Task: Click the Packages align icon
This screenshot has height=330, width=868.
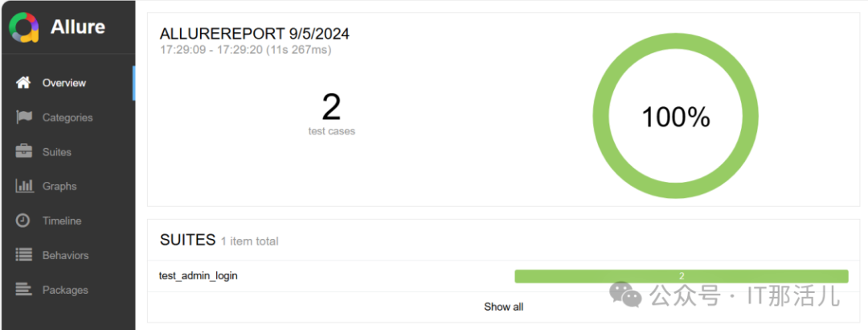Action: point(23,290)
